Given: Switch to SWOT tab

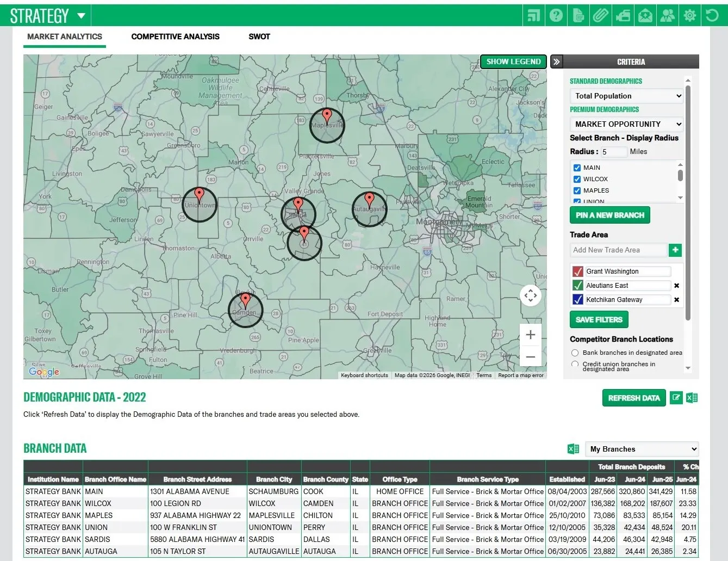Looking at the screenshot, I should coord(259,36).
